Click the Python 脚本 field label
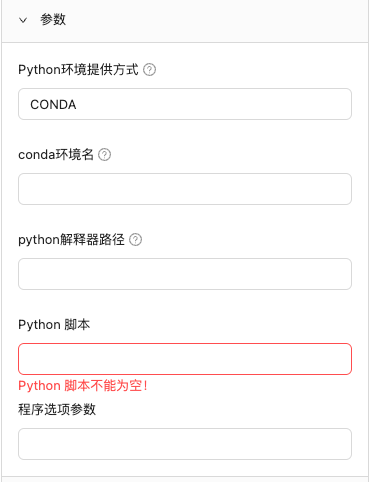The image size is (376, 482). [x=54, y=324]
